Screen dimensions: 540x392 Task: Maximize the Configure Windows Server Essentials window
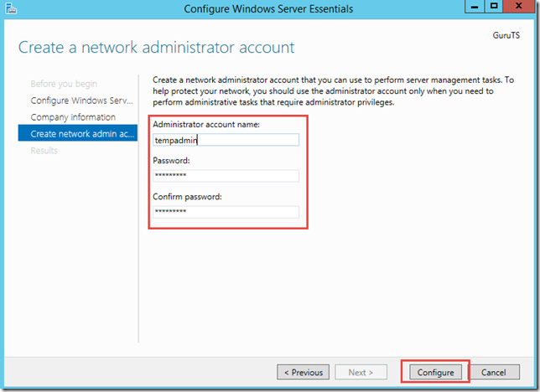[494, 7]
